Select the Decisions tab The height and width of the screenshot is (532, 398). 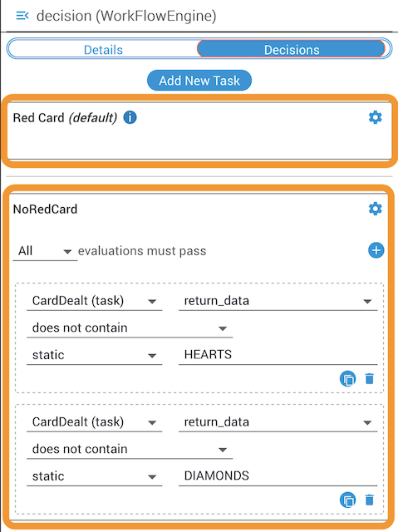point(292,50)
